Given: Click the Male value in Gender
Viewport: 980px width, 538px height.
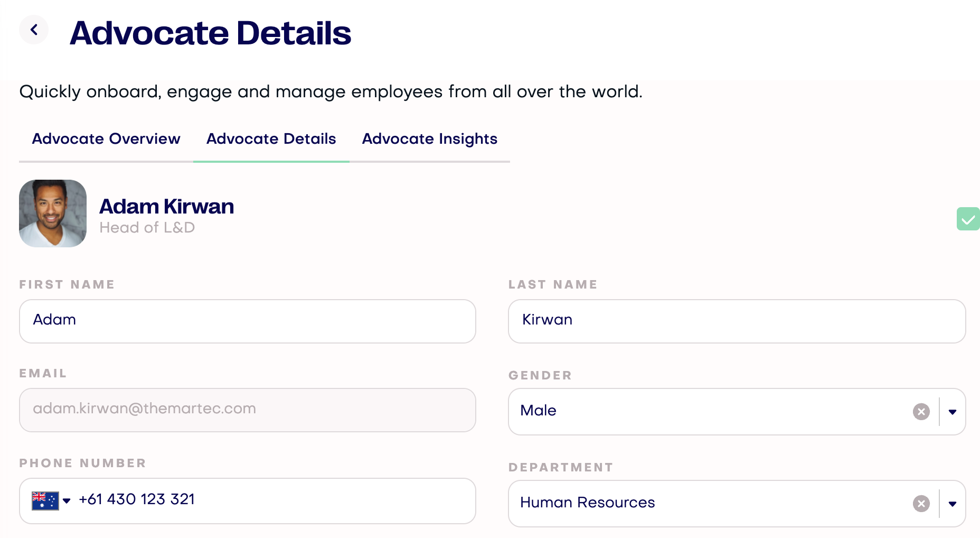Looking at the screenshot, I should tap(538, 411).
